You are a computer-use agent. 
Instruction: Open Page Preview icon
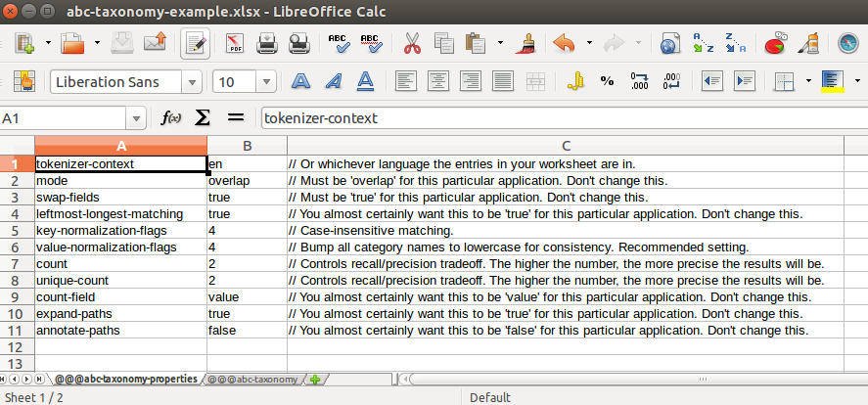coord(299,43)
